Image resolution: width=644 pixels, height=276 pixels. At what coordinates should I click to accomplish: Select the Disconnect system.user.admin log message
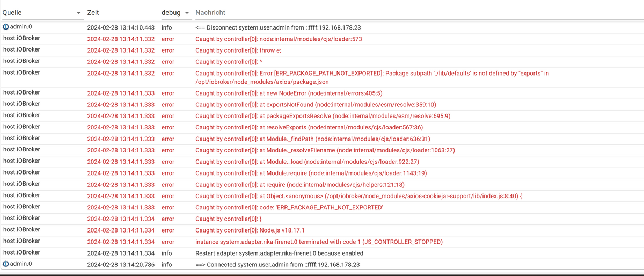(277, 27)
